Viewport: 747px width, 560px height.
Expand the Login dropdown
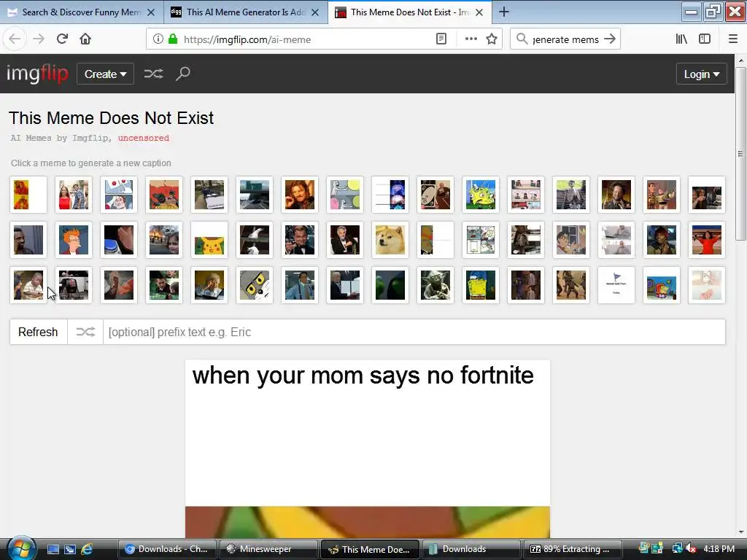[x=701, y=74]
